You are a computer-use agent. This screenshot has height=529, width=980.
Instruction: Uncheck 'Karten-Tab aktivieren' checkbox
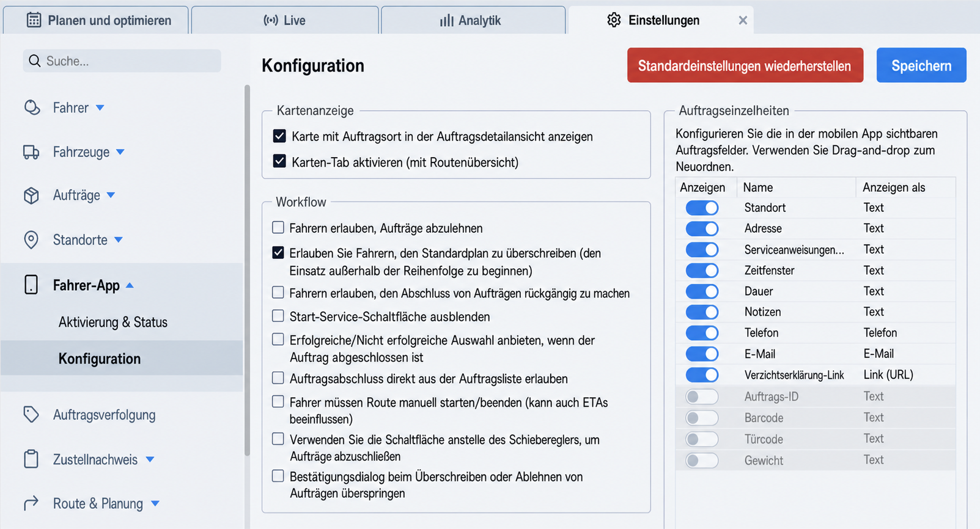[279, 161]
